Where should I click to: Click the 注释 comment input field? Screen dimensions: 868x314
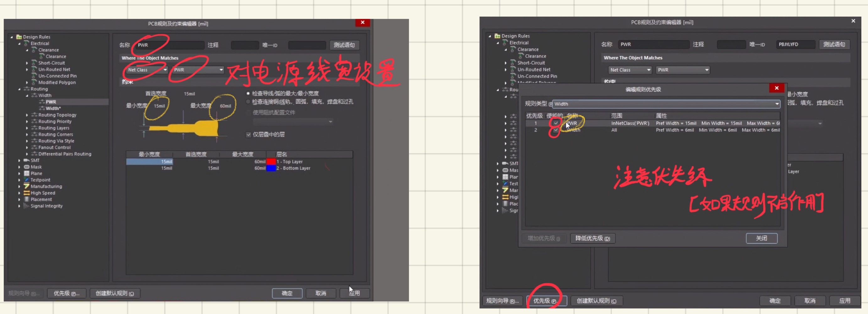click(245, 45)
